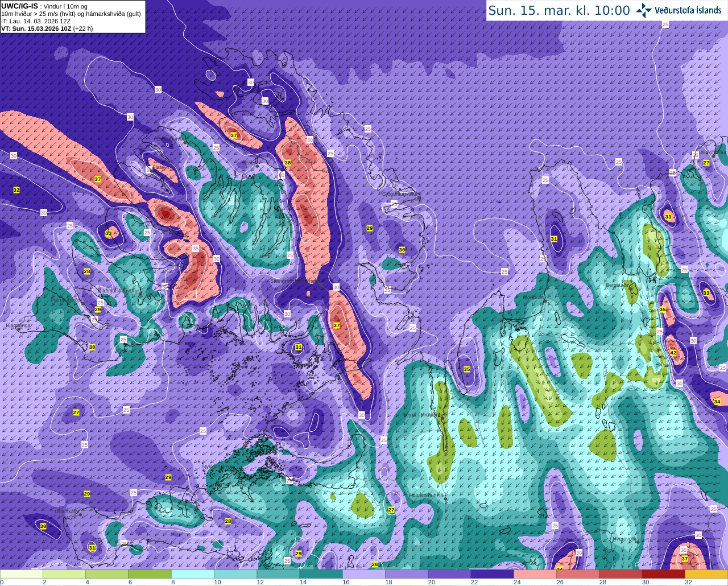
Task: Click the legend tick value 8
Action: point(173,582)
